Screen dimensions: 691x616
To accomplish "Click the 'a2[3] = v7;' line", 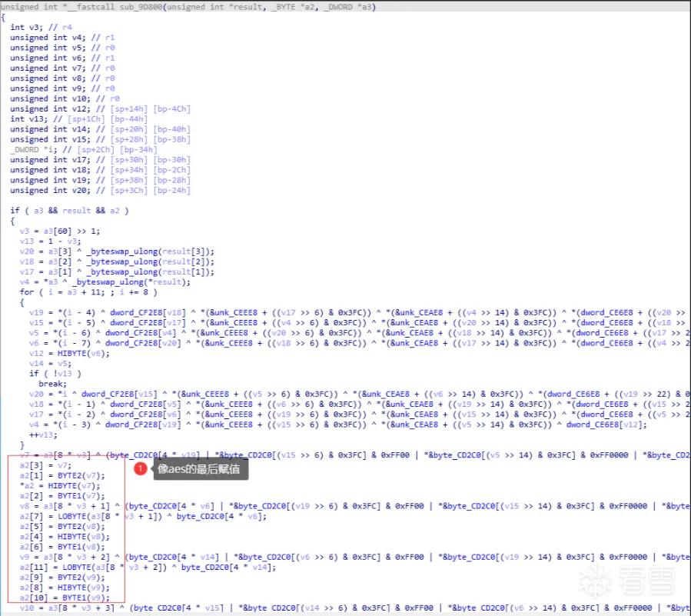I will pos(45,465).
